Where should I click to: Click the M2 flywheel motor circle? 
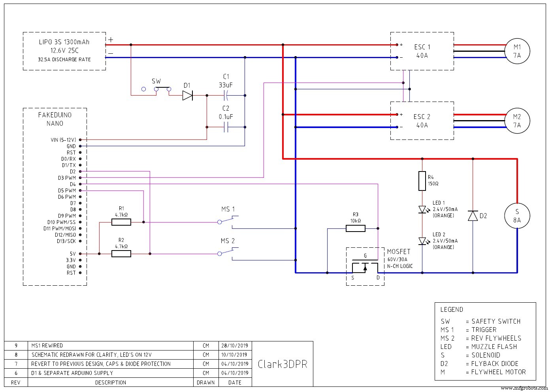point(517,121)
